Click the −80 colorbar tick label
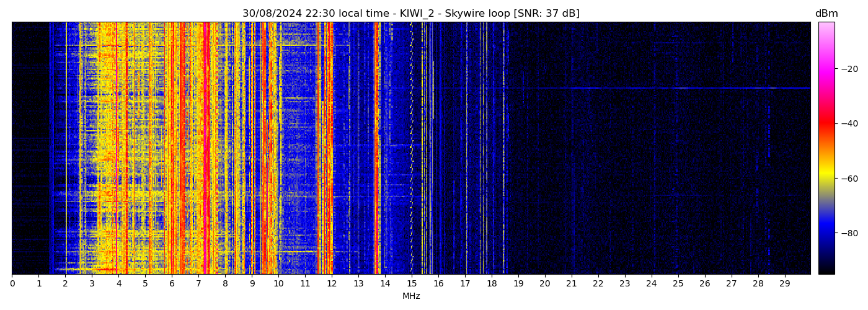Screen dimensions: 868x310 pos(848,233)
